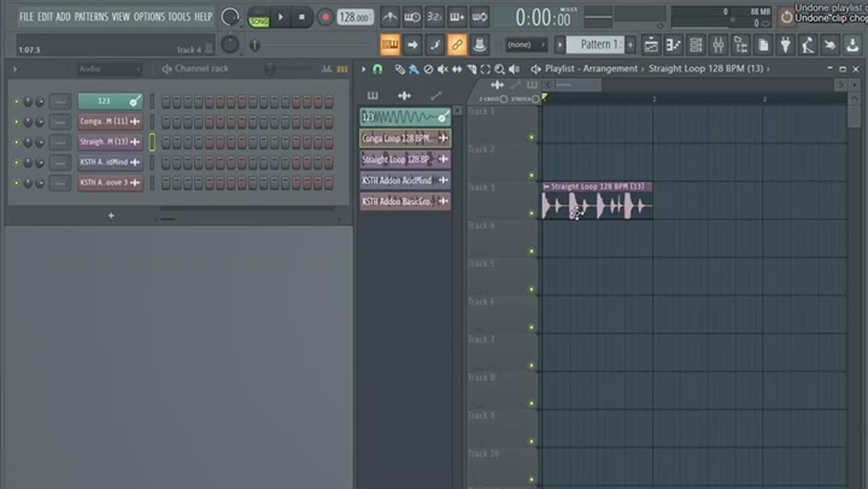Screen dimensions: 868x489
Task: Toggle Track 3 mute light
Action: pyautogui.click(x=532, y=214)
